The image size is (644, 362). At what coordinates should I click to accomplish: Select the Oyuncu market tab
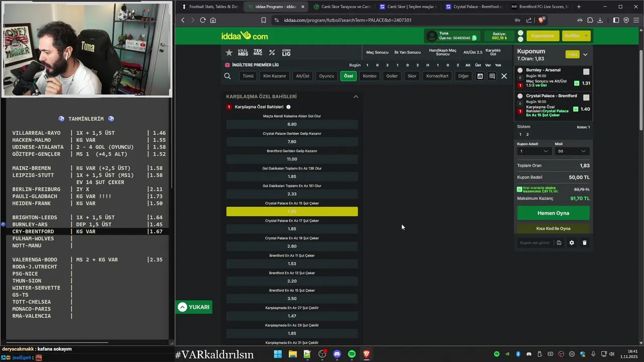pos(327,76)
